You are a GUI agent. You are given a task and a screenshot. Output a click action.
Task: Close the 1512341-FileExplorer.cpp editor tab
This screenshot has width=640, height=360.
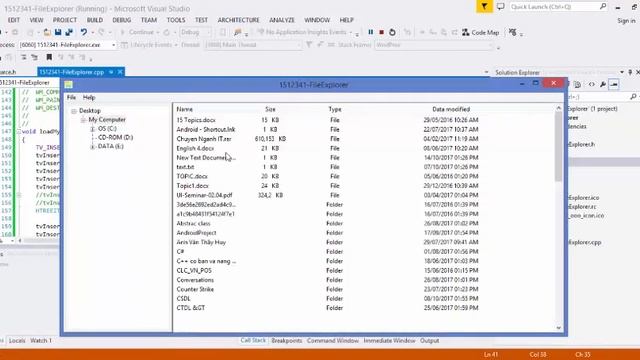[x=120, y=72]
